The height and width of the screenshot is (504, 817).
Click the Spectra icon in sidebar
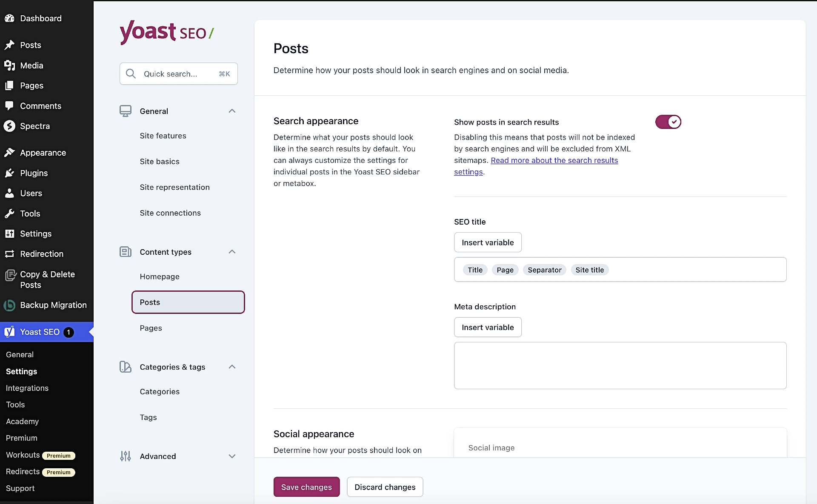click(9, 126)
